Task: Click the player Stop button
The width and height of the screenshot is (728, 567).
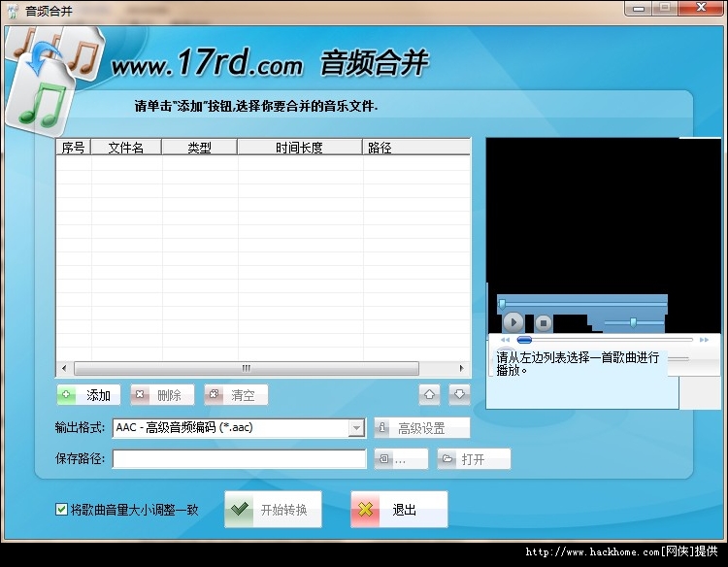Action: (544, 322)
